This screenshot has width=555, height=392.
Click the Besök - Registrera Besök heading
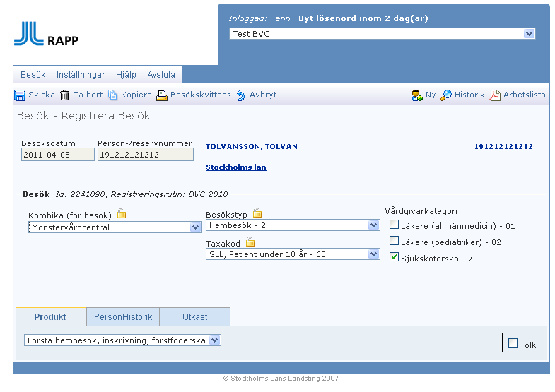click(x=83, y=116)
